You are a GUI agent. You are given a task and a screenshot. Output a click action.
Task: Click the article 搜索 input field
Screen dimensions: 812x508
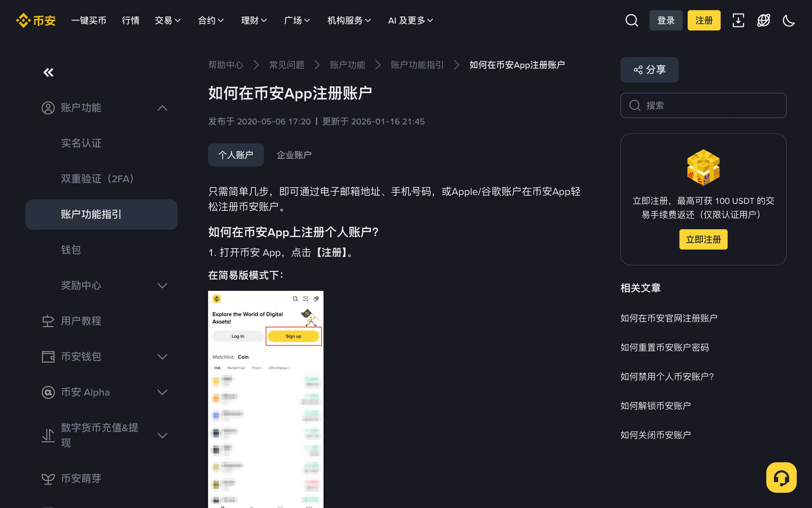point(703,105)
